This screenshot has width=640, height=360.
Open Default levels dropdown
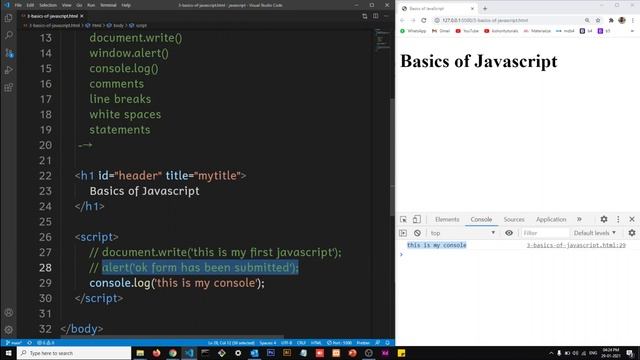point(595,233)
